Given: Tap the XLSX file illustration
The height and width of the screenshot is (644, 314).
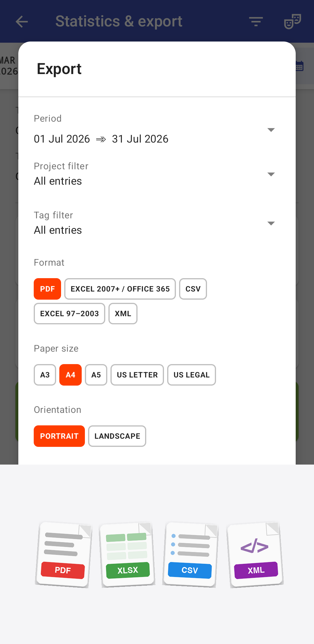Looking at the screenshot, I should click(127, 555).
